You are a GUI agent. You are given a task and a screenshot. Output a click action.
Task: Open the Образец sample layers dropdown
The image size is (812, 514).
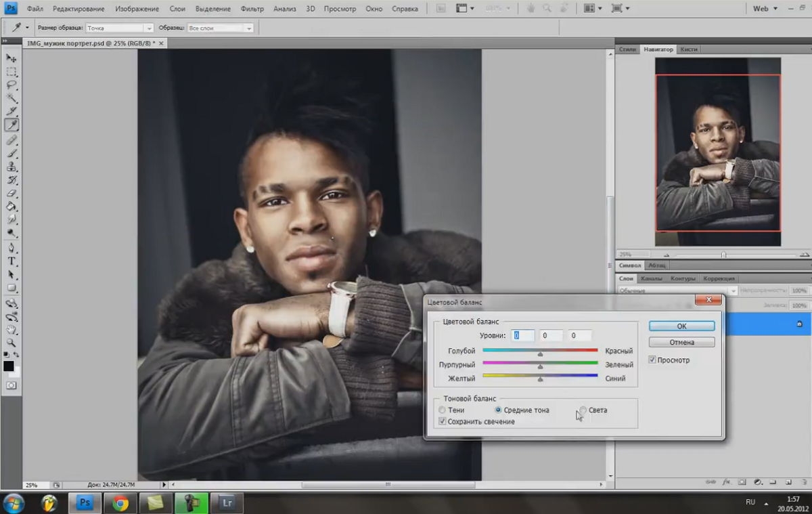[x=221, y=28]
